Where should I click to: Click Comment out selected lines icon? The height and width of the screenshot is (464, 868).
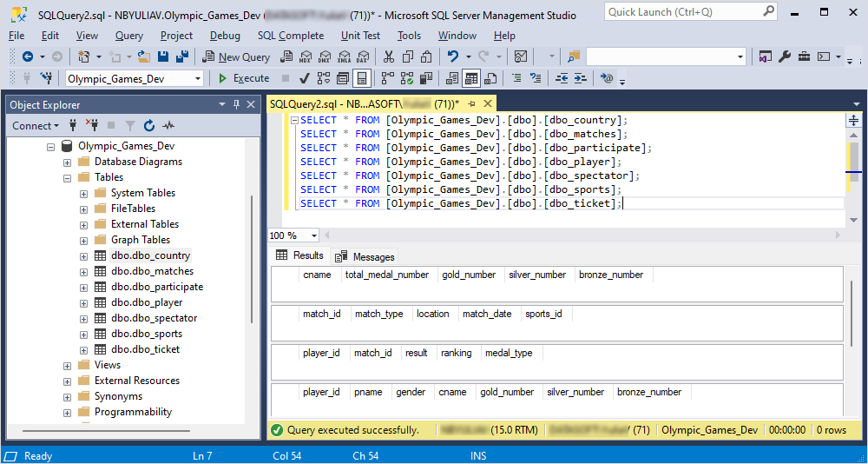tap(516, 78)
